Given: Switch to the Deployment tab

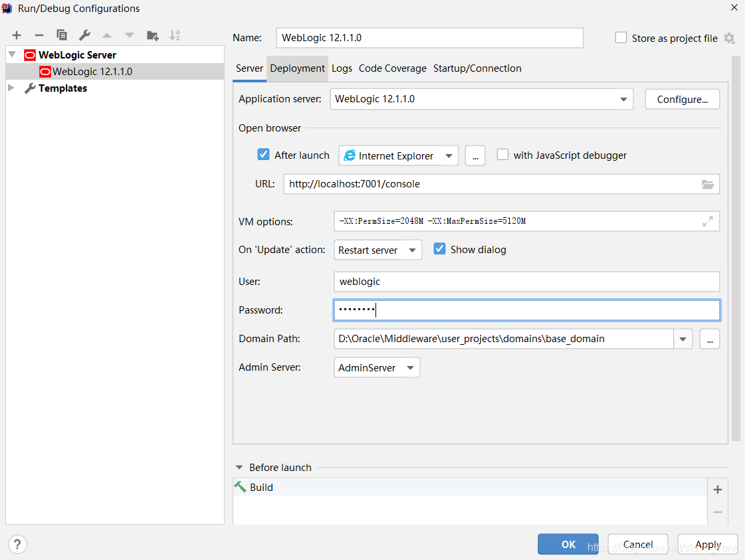Looking at the screenshot, I should 298,68.
